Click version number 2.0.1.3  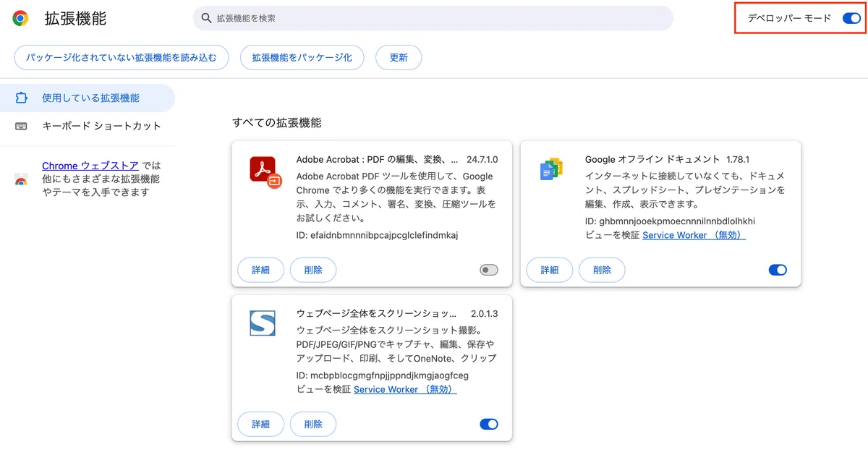484,314
